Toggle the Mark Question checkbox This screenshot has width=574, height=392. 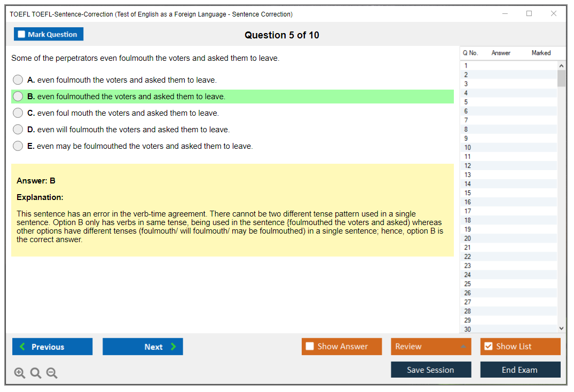click(x=22, y=35)
